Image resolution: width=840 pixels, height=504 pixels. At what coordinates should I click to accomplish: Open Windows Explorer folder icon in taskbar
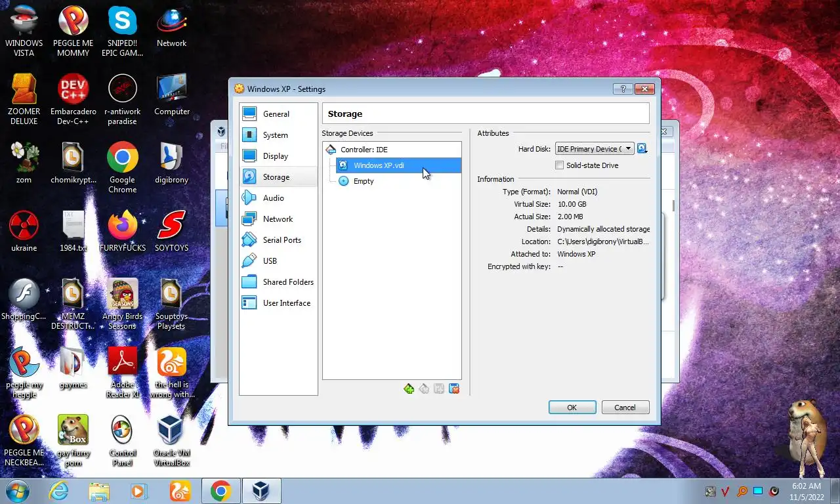[x=99, y=491]
